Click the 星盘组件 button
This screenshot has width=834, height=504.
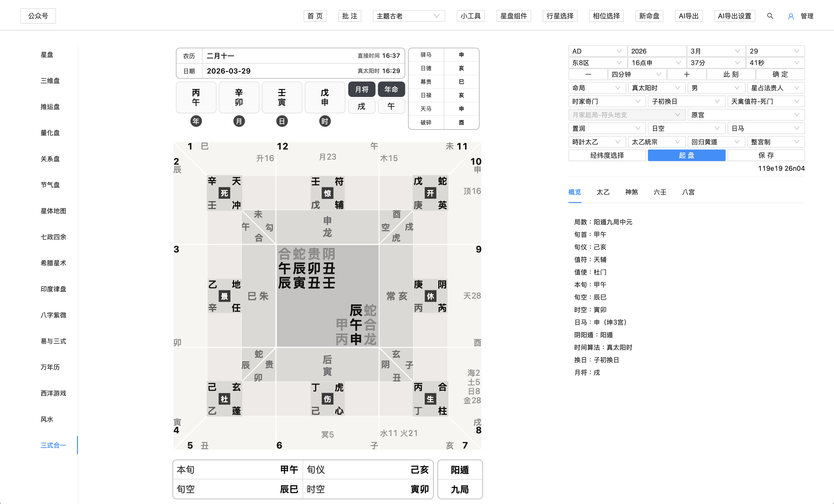click(514, 16)
